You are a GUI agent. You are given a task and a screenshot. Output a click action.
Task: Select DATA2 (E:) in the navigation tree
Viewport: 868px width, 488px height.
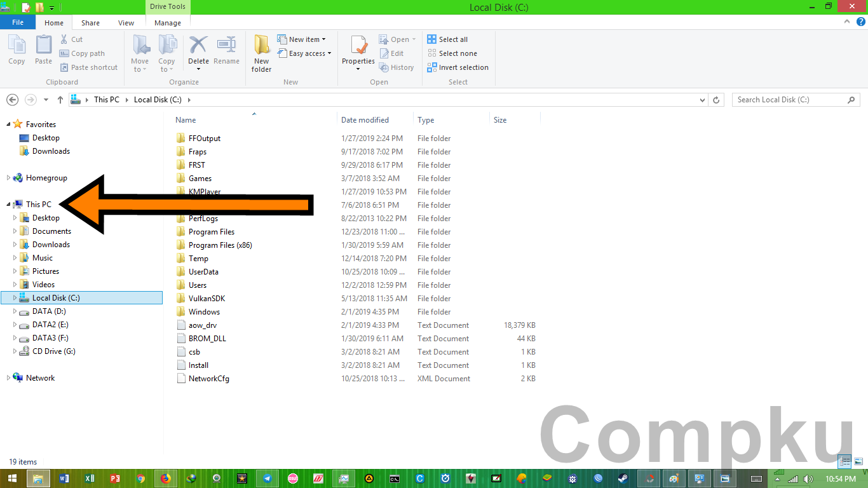50,325
